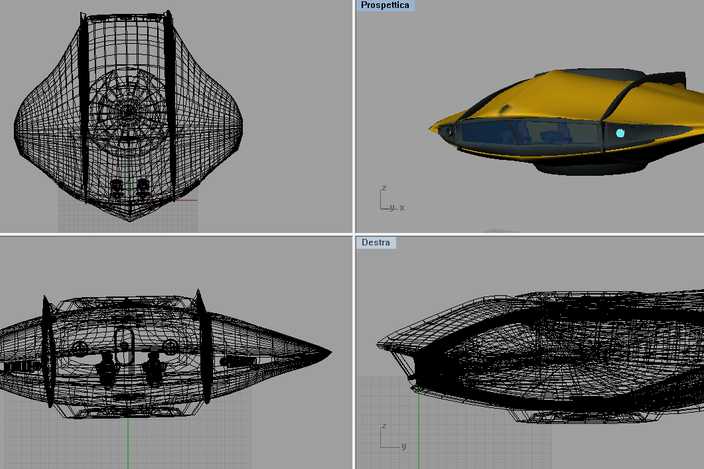Select the blue cockpit glass in Prospettica view
Screen dimensions: 704x469
530,132
